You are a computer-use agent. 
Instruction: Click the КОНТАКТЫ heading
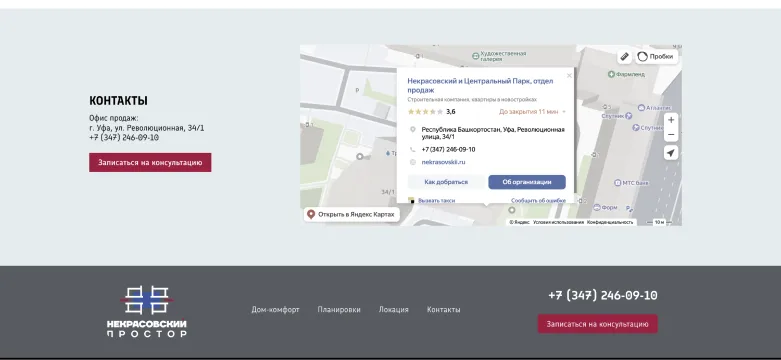119,101
